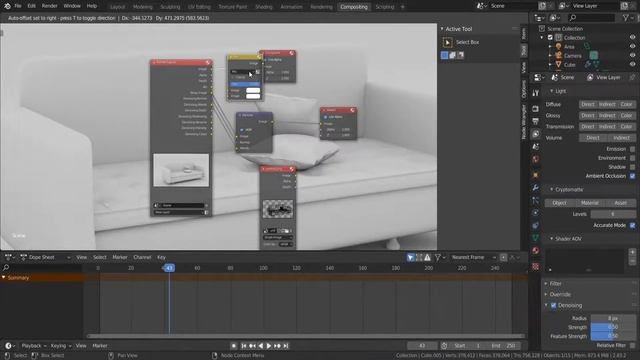This screenshot has width=640, height=360.
Task: Choose the Set a new selection mode icon
Action: [444, 55]
